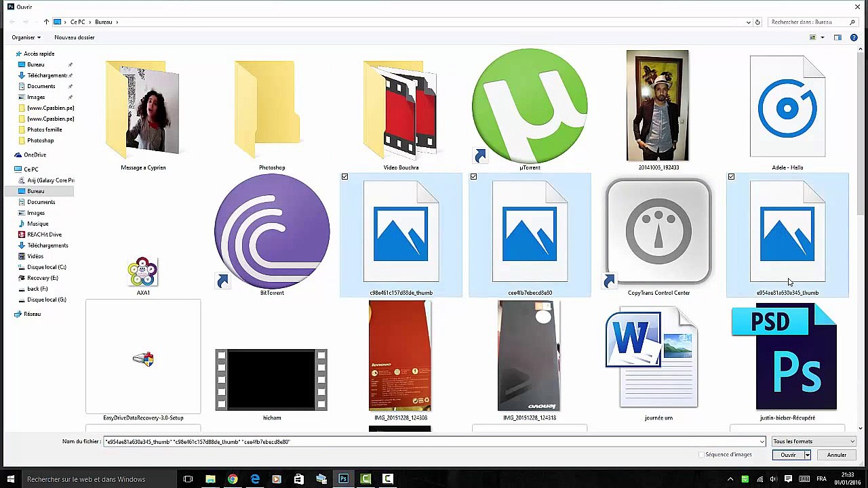Click the refresh icon beside address bar
868x488 pixels.
757,22
